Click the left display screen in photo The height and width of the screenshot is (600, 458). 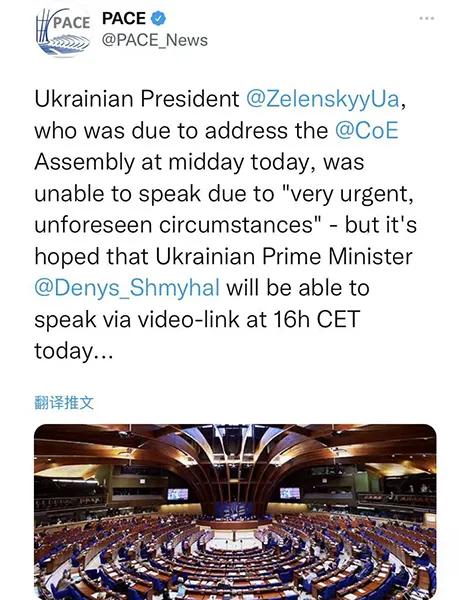click(178, 494)
